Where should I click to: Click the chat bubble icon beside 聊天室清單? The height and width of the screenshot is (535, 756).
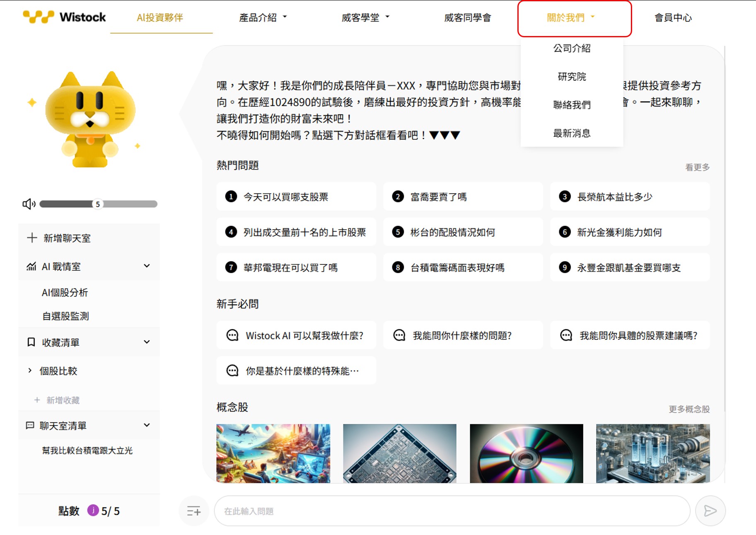click(31, 426)
